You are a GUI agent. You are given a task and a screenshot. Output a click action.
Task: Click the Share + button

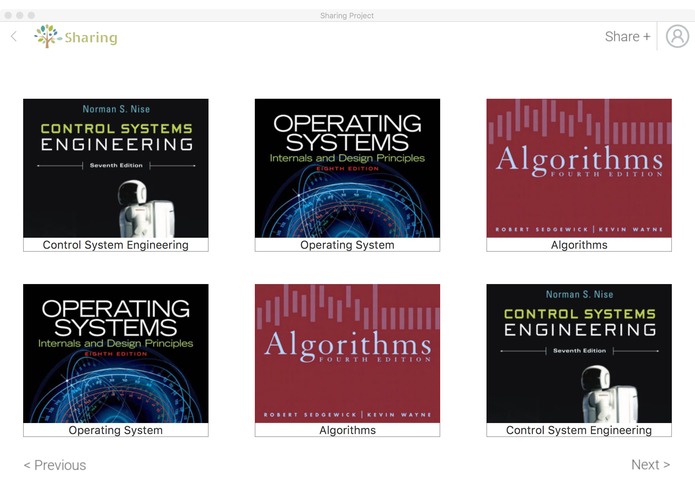pyautogui.click(x=627, y=36)
